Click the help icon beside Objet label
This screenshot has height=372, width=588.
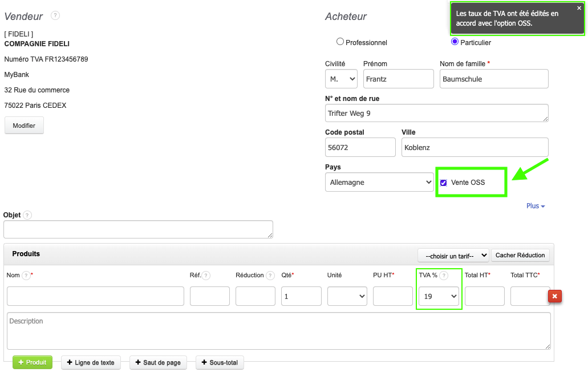27,215
